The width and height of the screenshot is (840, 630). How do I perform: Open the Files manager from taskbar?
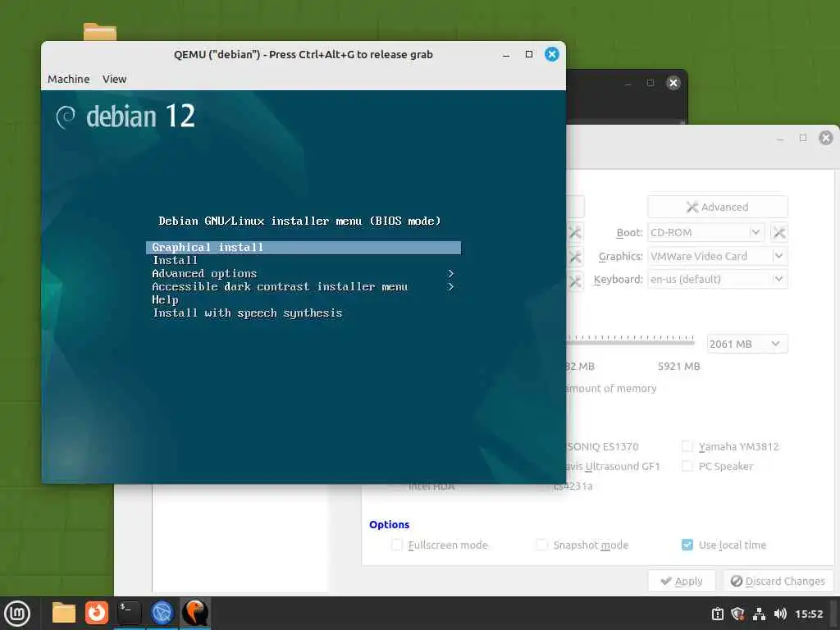point(64,613)
